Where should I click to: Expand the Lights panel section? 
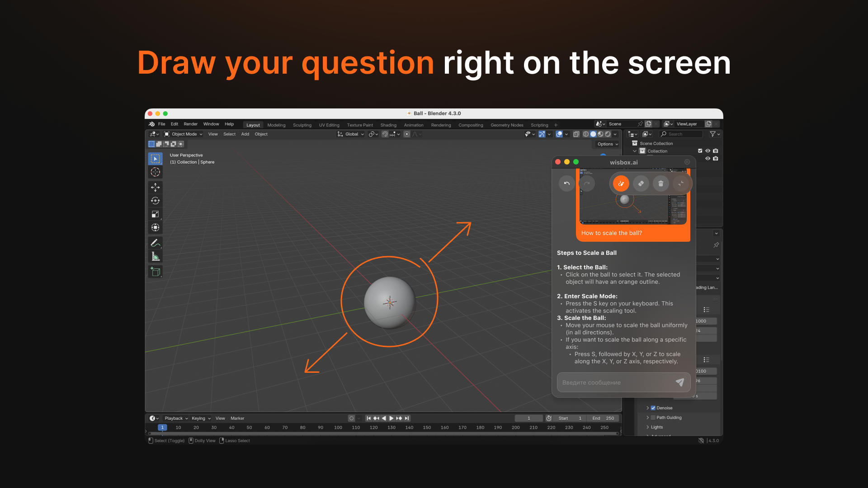tap(656, 427)
